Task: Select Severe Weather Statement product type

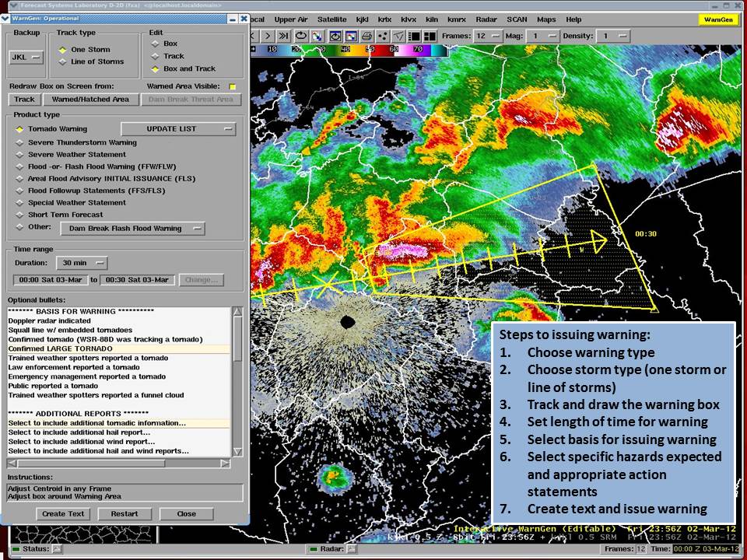Action: pyautogui.click(x=19, y=155)
